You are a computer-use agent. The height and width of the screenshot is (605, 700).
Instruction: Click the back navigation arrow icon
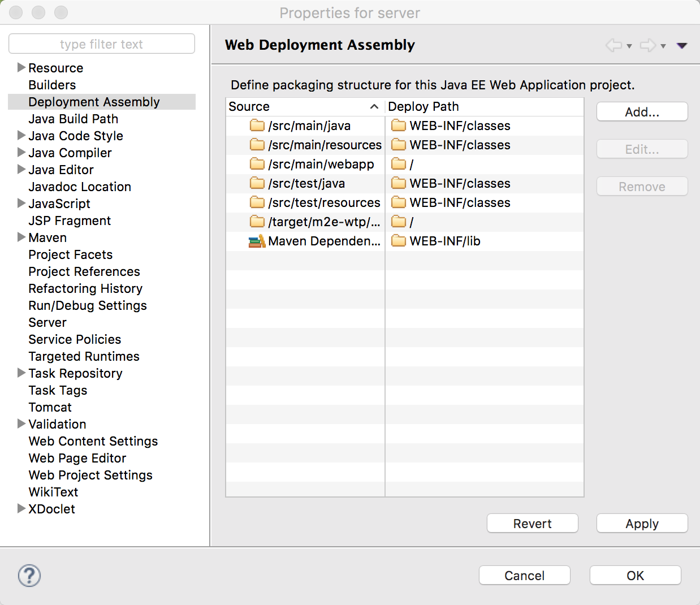tap(613, 45)
